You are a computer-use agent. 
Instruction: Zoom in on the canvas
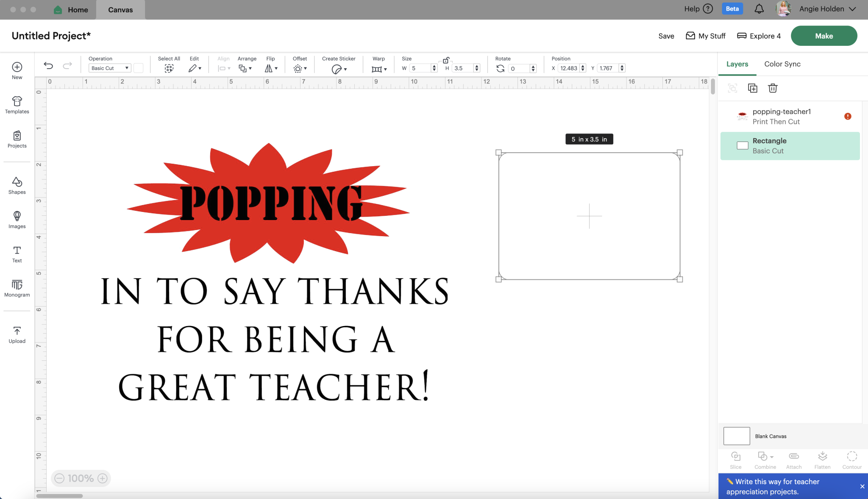(x=103, y=478)
